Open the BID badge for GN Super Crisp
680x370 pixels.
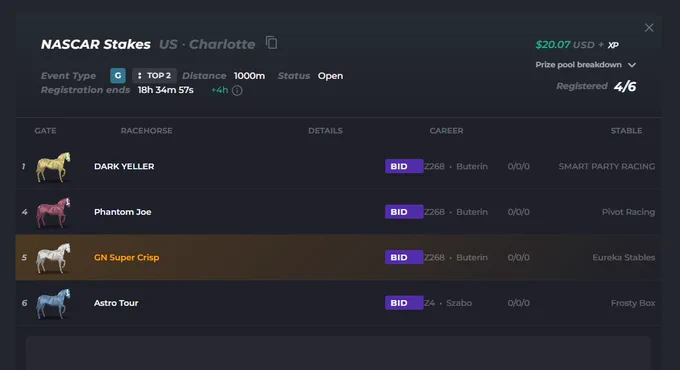(x=404, y=257)
